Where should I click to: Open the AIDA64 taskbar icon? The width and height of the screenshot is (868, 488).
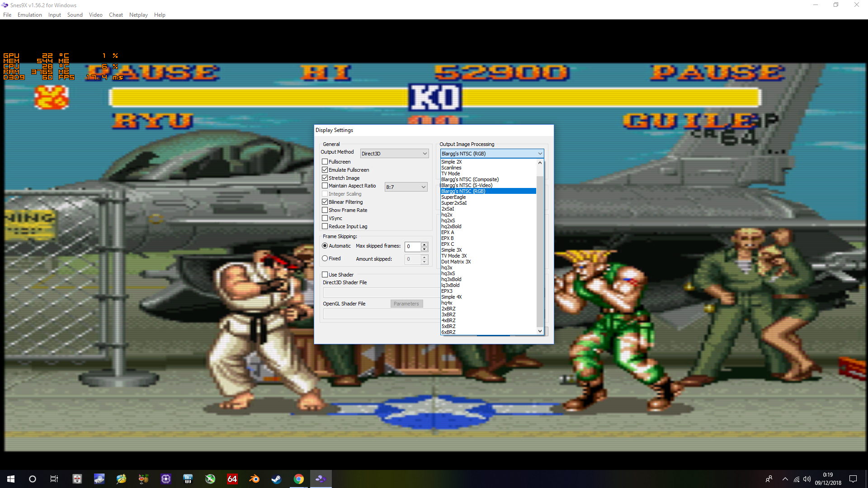coord(232,479)
